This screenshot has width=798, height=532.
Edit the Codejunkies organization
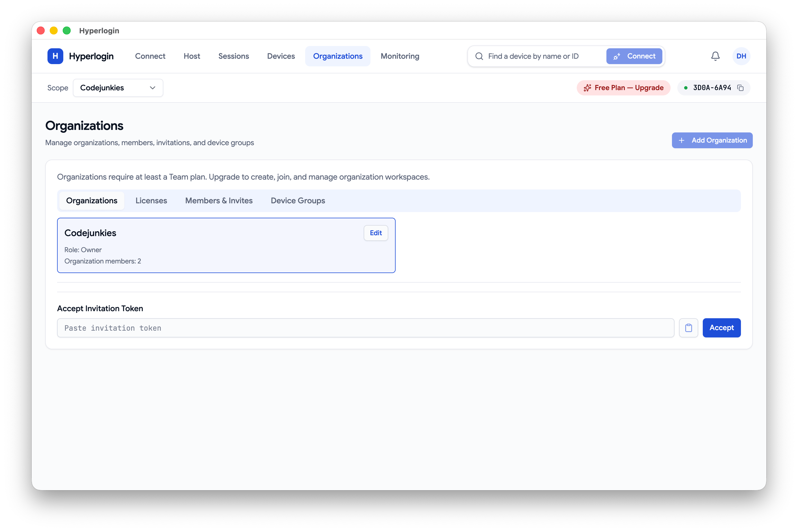[x=376, y=233]
